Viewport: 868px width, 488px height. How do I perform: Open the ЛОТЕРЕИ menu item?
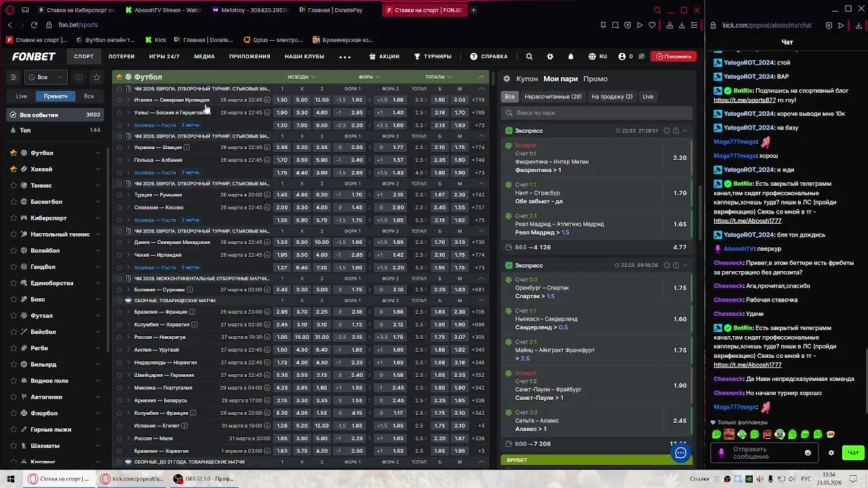(x=121, y=57)
